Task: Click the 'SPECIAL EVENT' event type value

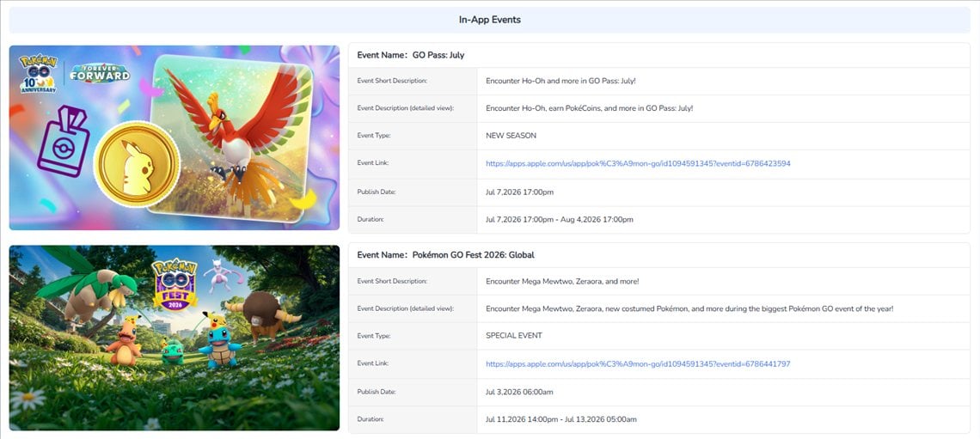Action: (x=514, y=335)
